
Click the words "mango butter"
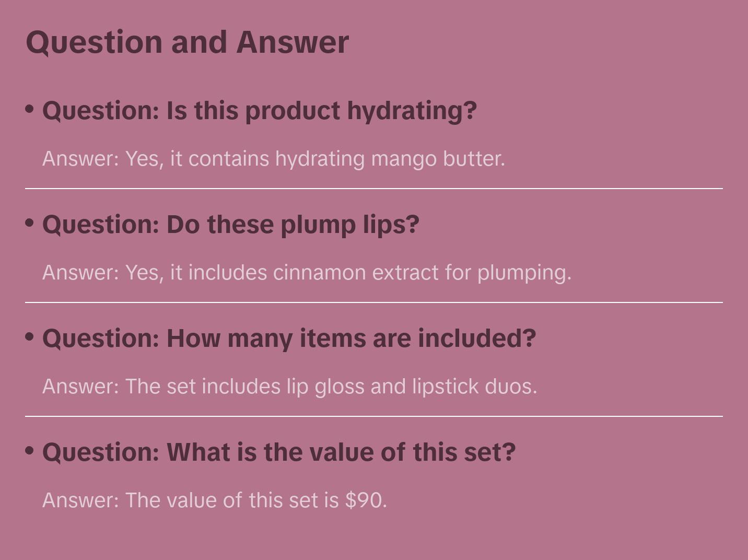pos(438,159)
